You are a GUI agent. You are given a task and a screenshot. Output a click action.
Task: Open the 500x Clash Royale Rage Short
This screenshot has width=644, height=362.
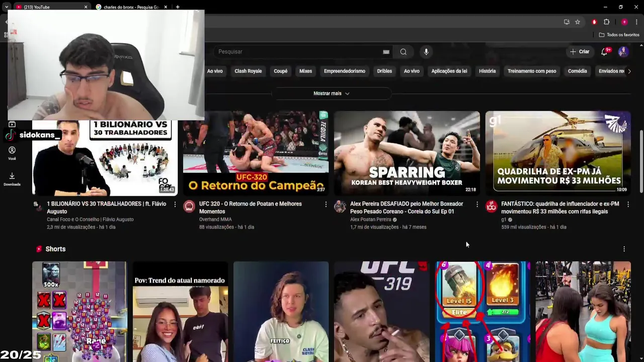79,312
